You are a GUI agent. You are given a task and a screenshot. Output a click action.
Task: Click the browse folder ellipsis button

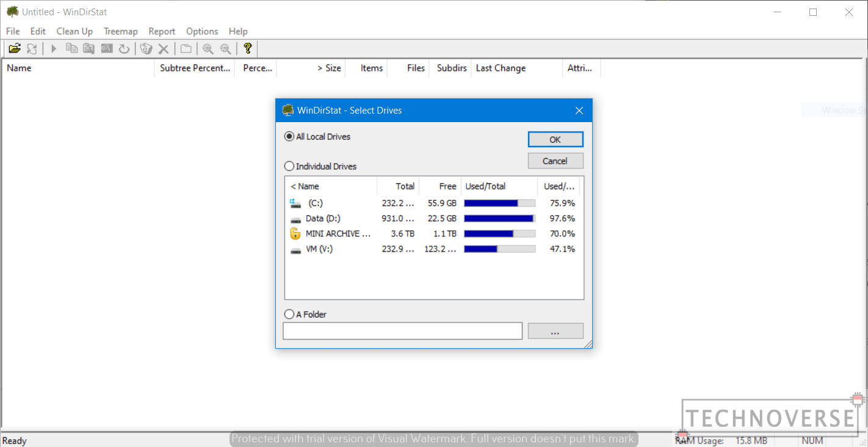555,331
